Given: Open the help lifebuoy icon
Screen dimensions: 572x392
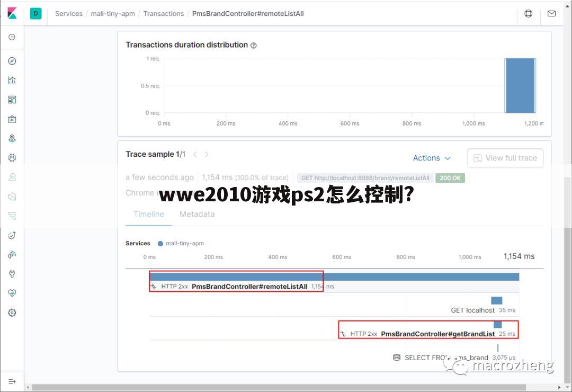Looking at the screenshot, I should pyautogui.click(x=528, y=13).
